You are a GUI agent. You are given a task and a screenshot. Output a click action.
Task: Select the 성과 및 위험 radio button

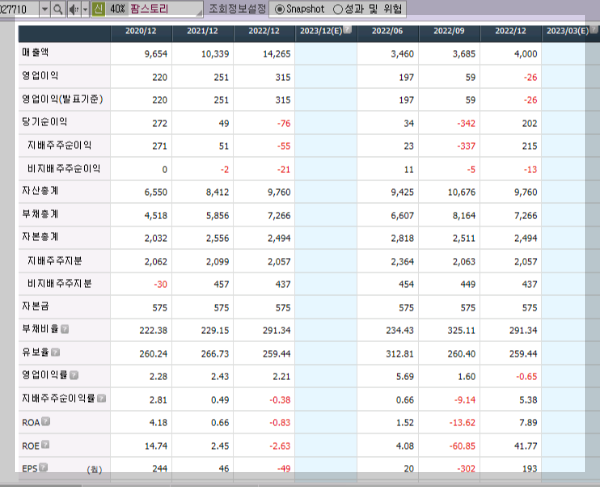coord(338,9)
